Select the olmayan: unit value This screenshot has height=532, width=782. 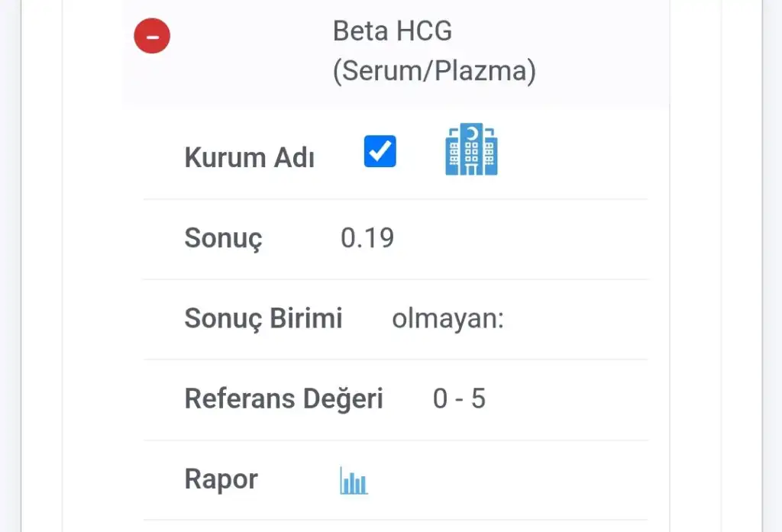point(448,318)
